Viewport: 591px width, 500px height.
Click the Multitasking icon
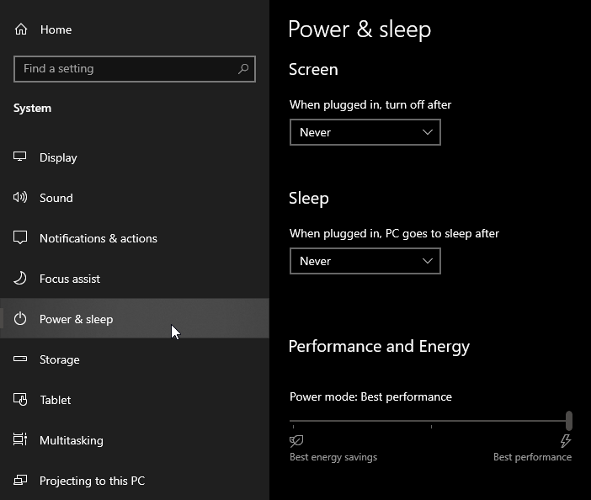(20, 439)
